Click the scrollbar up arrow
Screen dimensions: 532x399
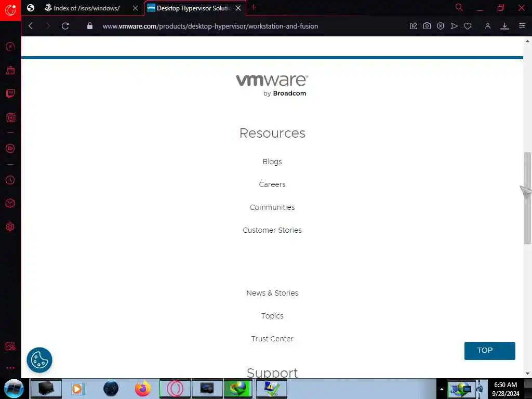coord(527,41)
